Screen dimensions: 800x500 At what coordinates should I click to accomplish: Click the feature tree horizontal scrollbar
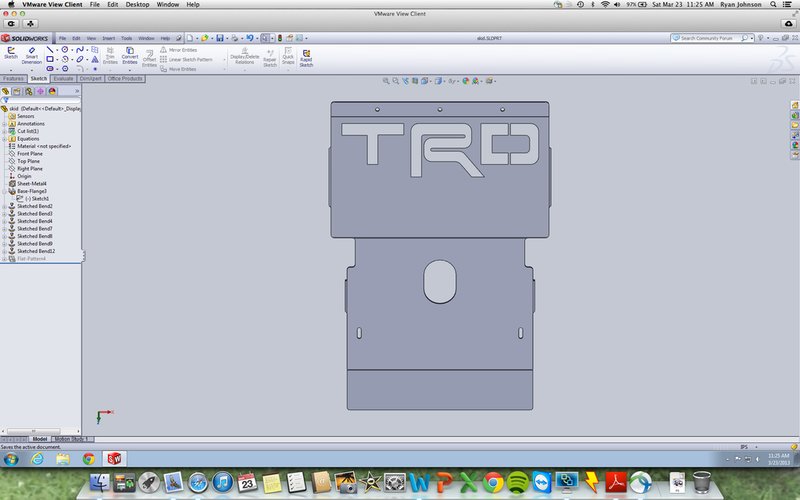coord(33,431)
